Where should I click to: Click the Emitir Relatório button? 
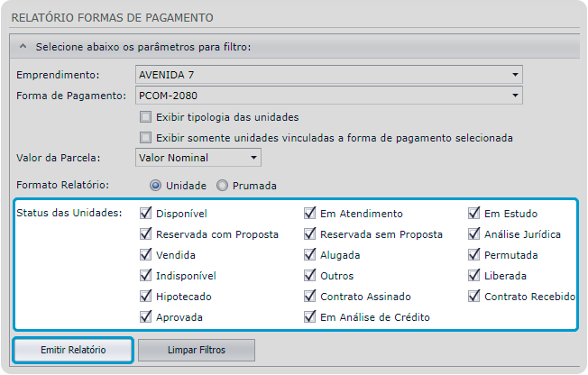74,350
